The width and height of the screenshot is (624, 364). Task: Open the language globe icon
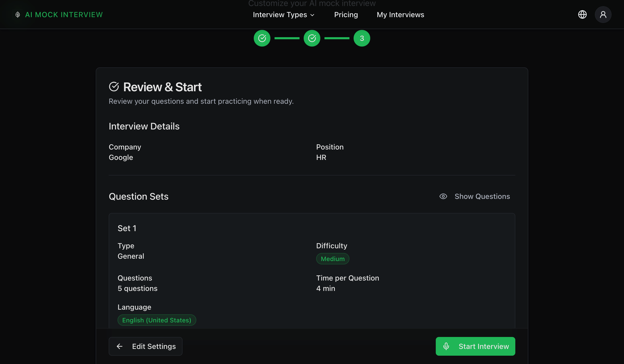(x=582, y=15)
